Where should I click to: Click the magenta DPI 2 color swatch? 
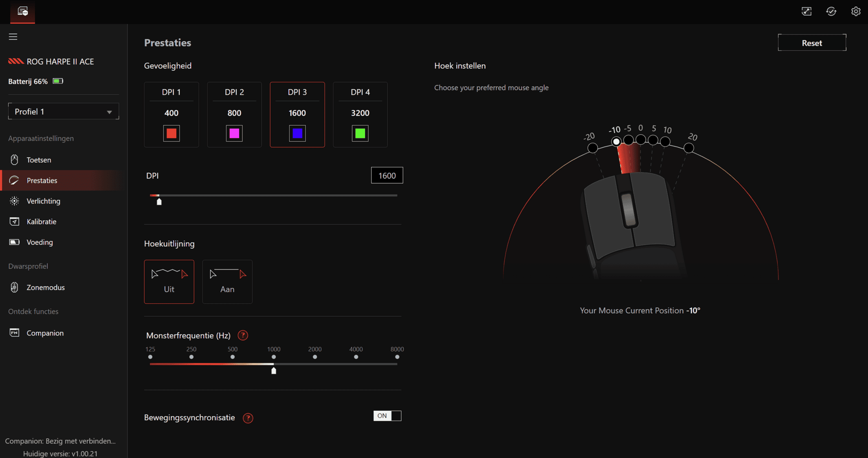click(x=234, y=133)
